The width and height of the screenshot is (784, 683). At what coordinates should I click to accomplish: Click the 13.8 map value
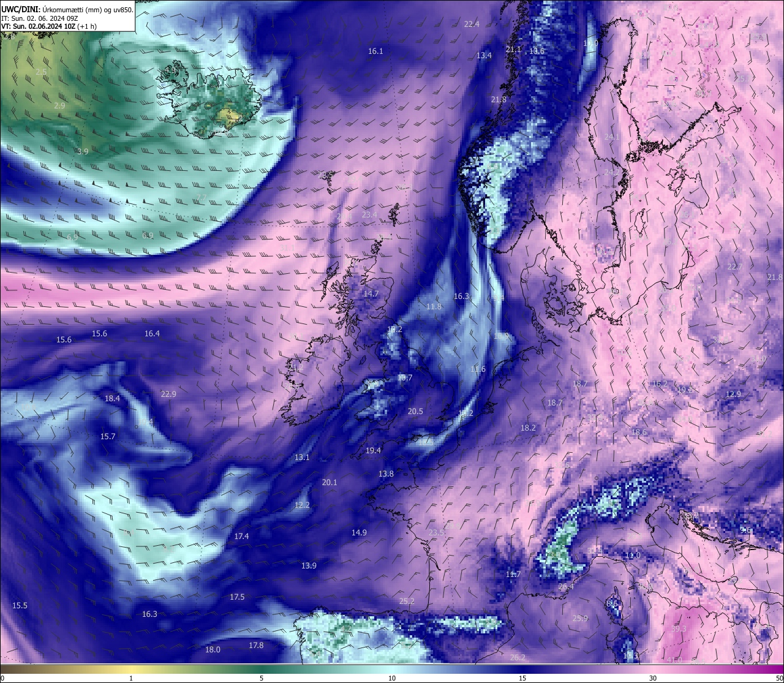pos(386,474)
